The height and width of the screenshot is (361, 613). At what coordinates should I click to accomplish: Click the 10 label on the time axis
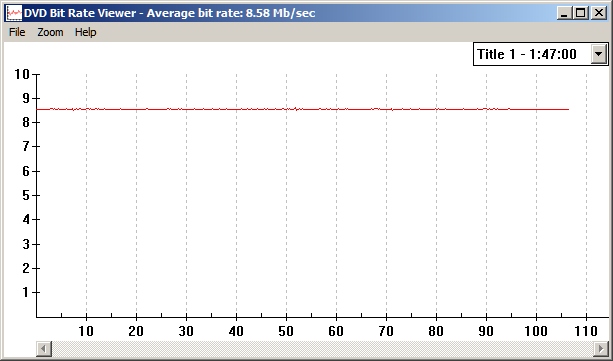point(86,331)
